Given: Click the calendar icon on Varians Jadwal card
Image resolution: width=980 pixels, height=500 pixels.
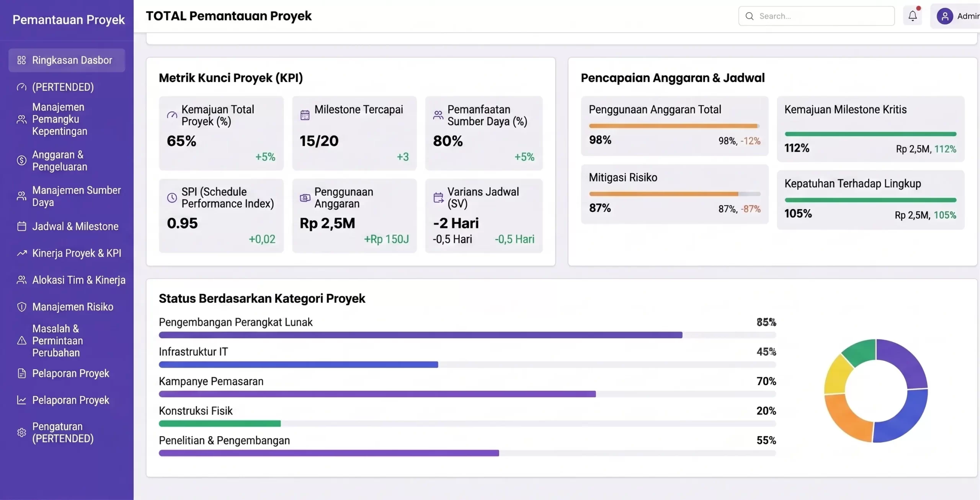Looking at the screenshot, I should pyautogui.click(x=438, y=198).
